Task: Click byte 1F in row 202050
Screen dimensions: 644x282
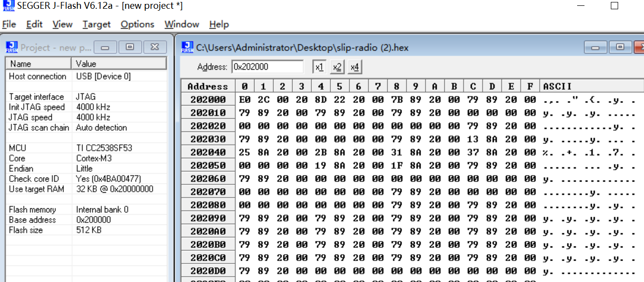Action: tap(397, 165)
